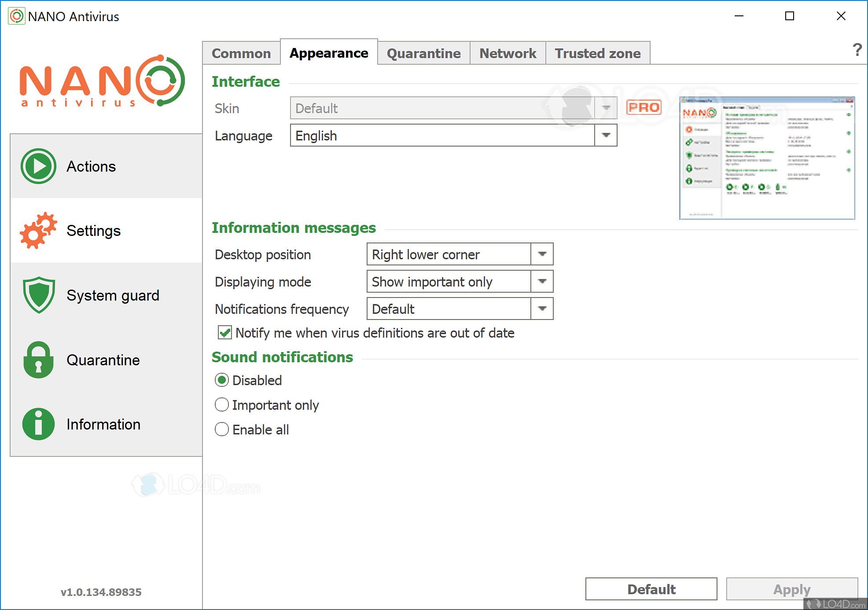Click the large NANO antivirus logo

(102, 81)
